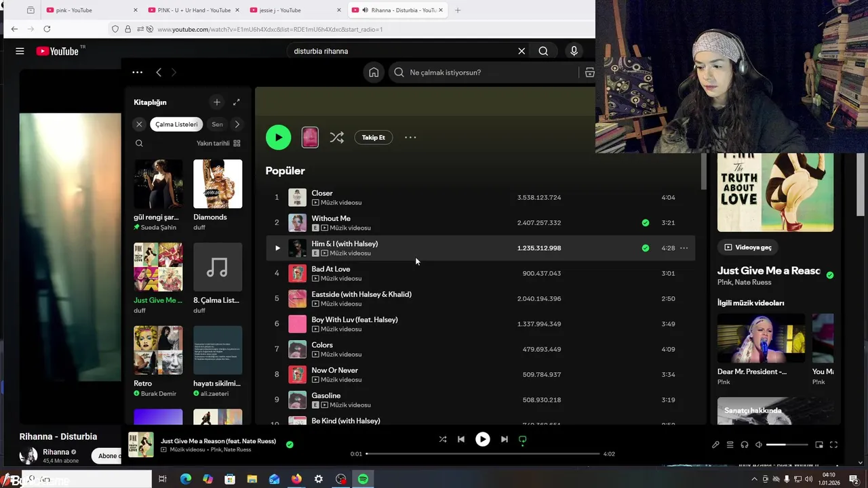Toggle saved check for Just Give Me a Reason
The height and width of the screenshot is (488, 868).
(x=830, y=274)
